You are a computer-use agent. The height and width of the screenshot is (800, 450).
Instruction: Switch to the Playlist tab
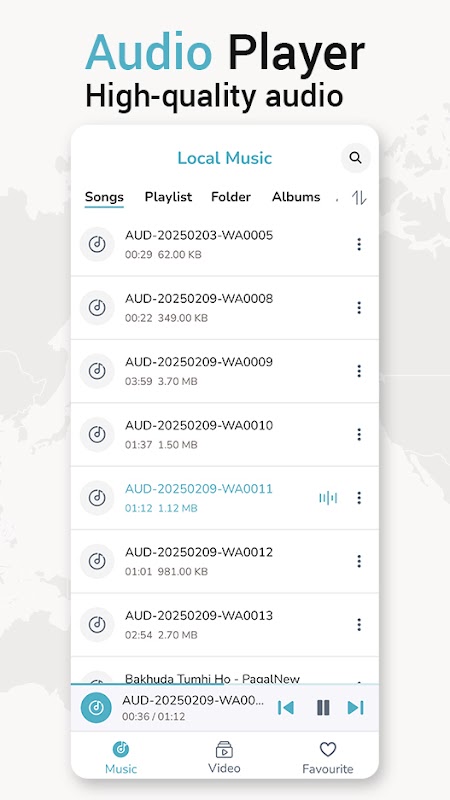[168, 197]
